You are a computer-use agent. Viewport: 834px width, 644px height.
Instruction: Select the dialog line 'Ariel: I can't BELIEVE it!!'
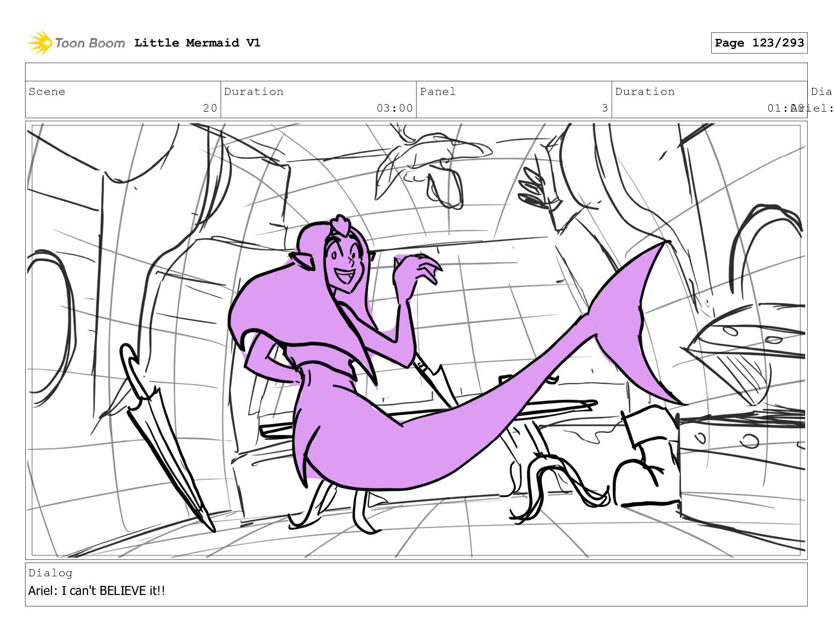[97, 590]
